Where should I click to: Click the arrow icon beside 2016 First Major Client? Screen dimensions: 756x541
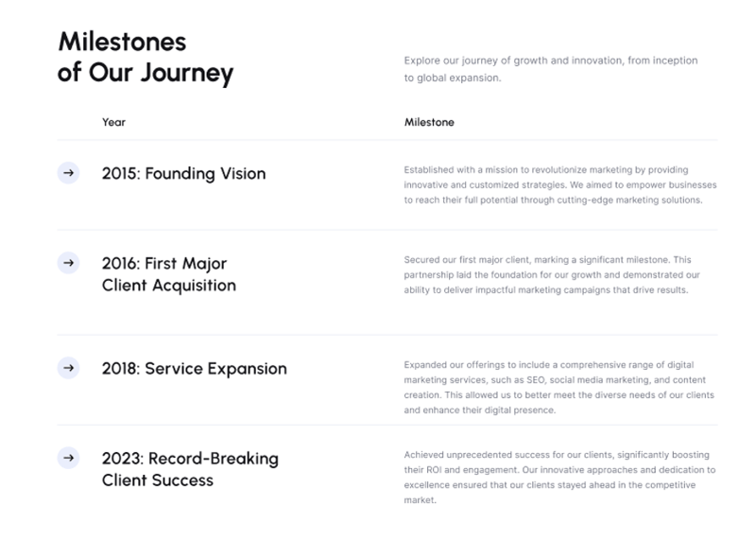[x=68, y=263]
